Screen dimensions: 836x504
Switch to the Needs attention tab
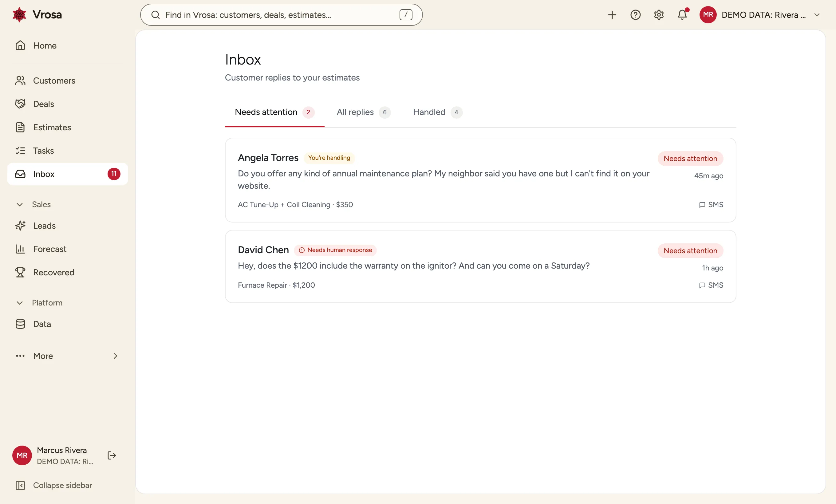274,112
